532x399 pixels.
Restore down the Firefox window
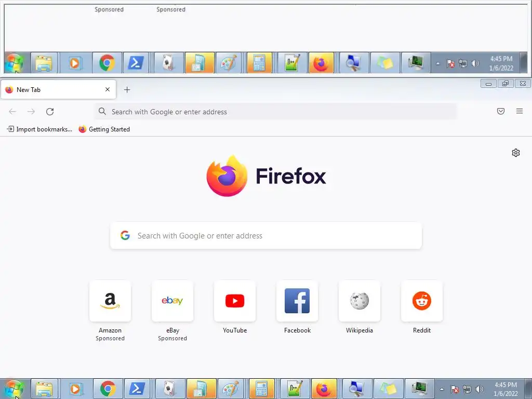[x=506, y=84]
